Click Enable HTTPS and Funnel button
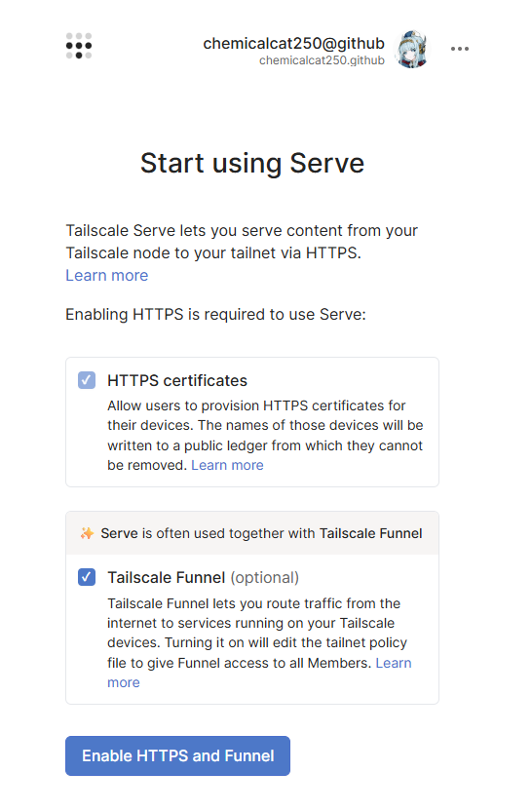The height and width of the screenshot is (810, 532). 177,755
